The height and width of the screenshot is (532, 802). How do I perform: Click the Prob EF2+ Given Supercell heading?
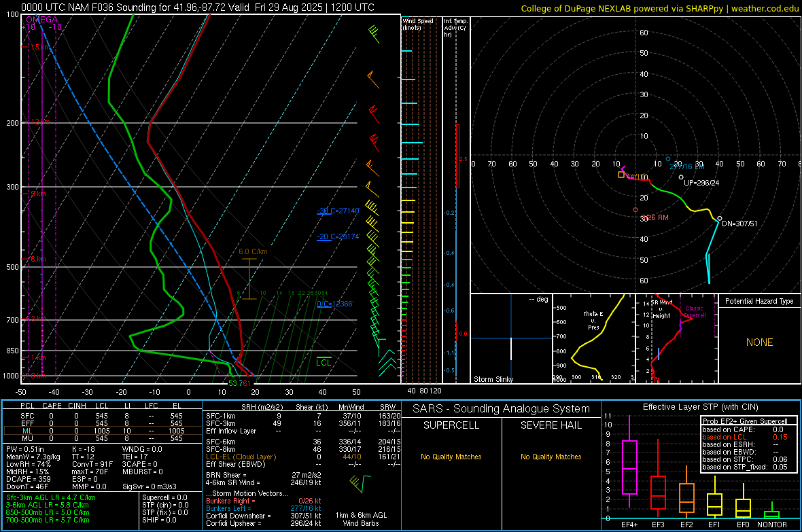[745, 421]
